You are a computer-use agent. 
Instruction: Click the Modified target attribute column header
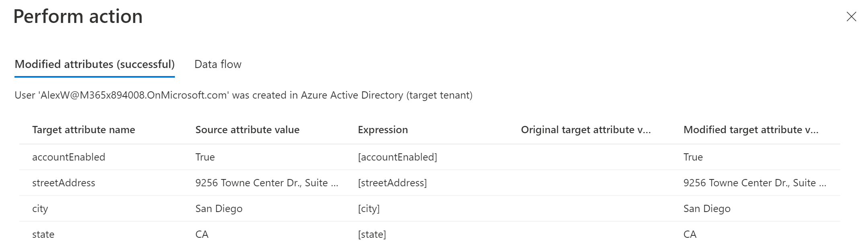[751, 130]
